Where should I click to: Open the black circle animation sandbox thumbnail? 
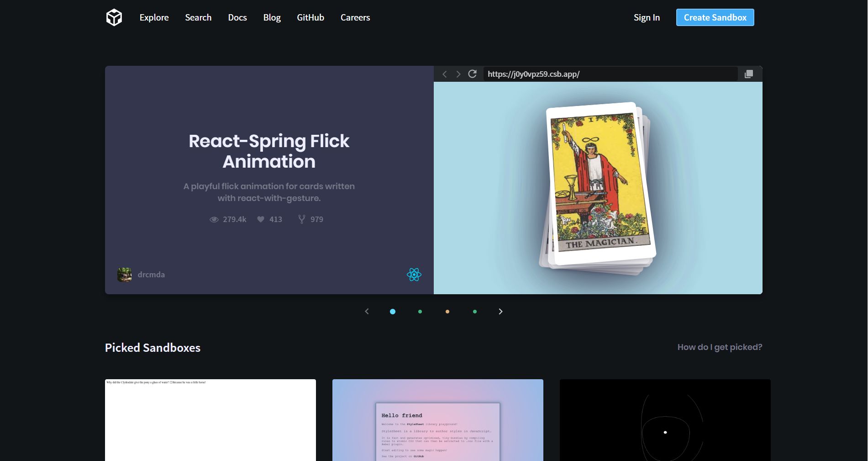click(665, 420)
